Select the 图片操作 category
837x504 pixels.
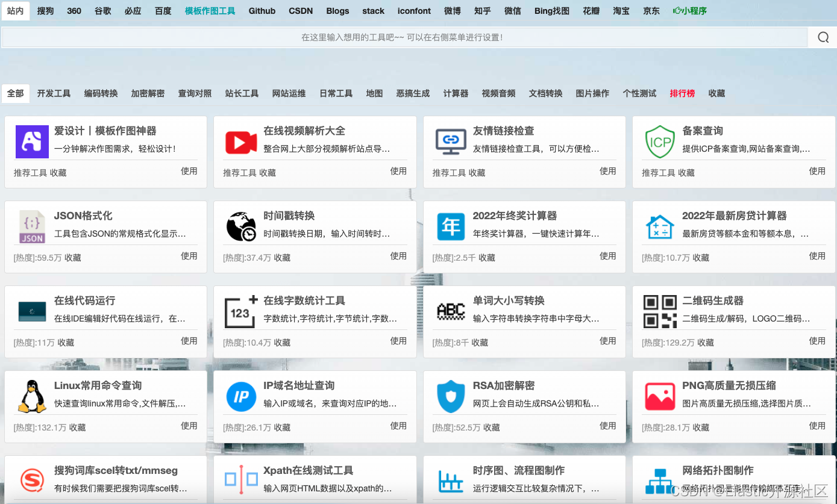592,93
